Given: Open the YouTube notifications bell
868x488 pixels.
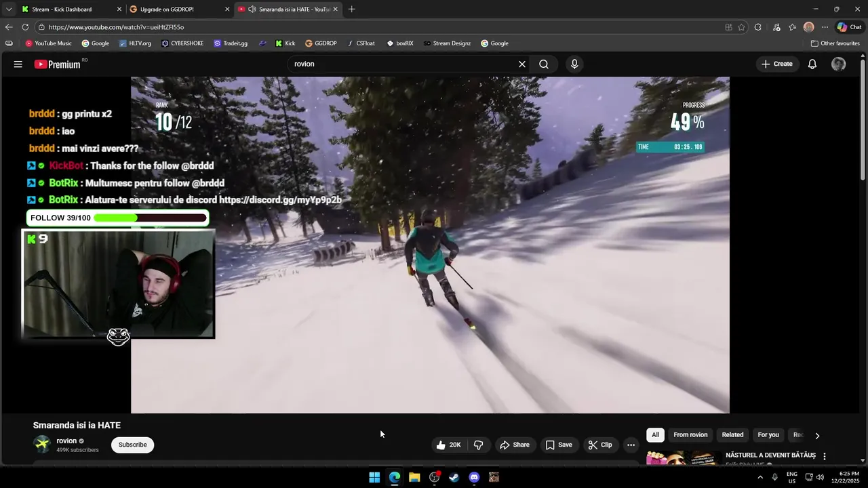Looking at the screenshot, I should tap(812, 64).
